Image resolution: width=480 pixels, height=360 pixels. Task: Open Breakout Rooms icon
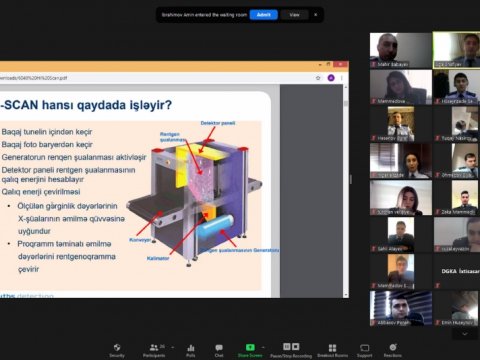(x=332, y=348)
